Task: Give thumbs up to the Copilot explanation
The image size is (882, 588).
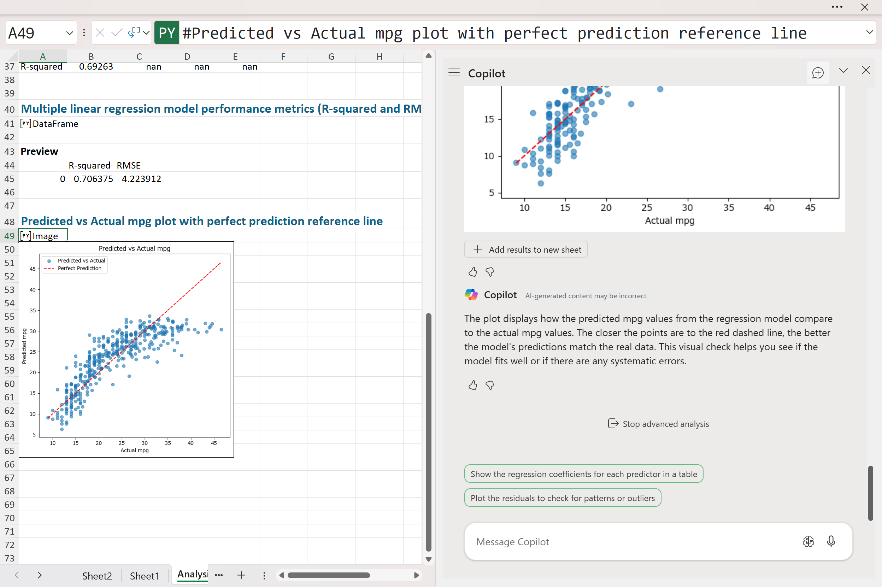Action: tap(473, 385)
